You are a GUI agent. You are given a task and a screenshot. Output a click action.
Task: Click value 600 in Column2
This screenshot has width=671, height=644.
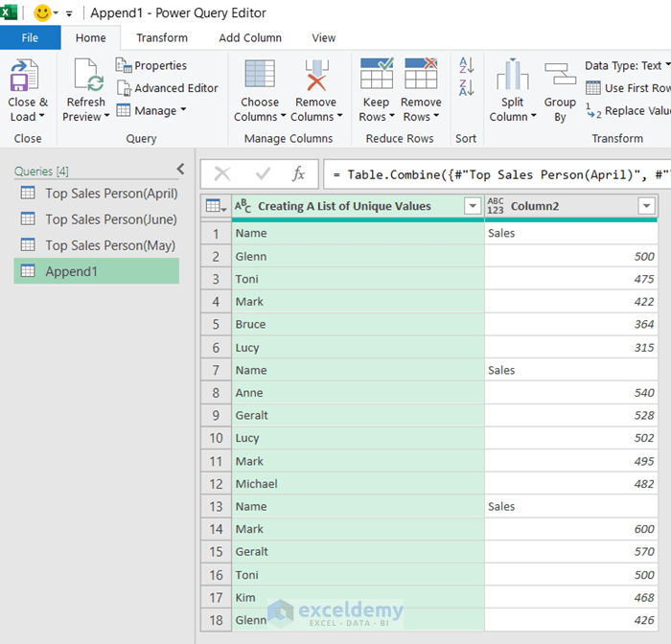[x=571, y=529]
